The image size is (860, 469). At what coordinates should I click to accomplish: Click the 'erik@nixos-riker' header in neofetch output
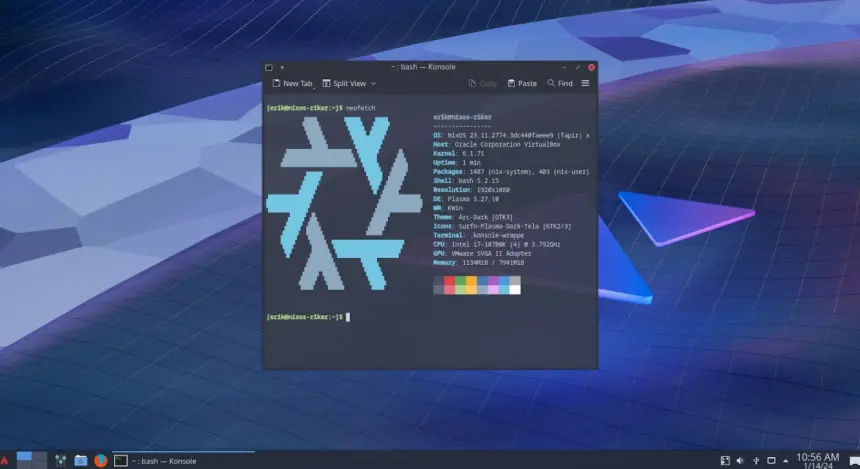[x=462, y=117]
